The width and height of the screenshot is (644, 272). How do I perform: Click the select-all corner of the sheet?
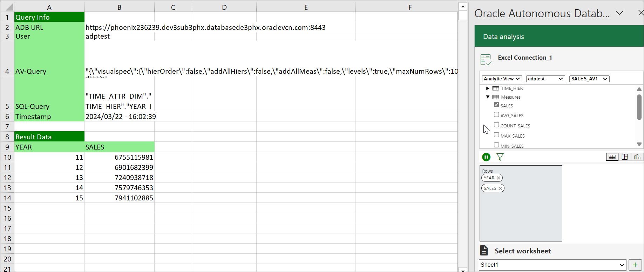tap(7, 7)
